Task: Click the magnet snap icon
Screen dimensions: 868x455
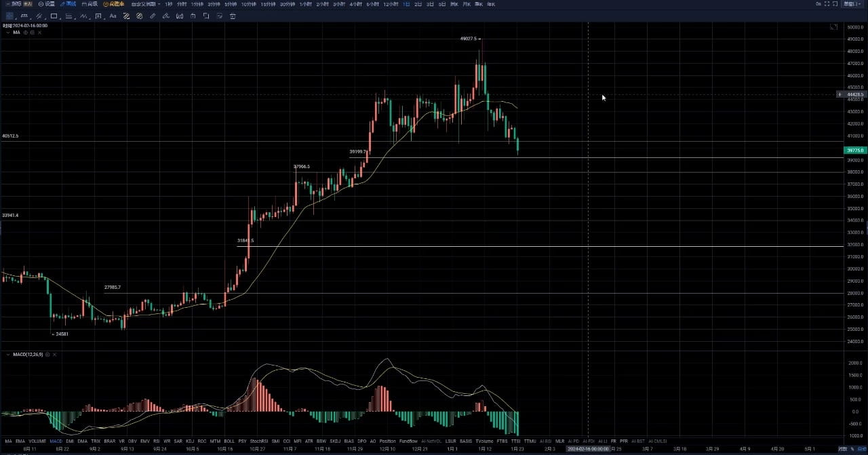Action: [180, 16]
